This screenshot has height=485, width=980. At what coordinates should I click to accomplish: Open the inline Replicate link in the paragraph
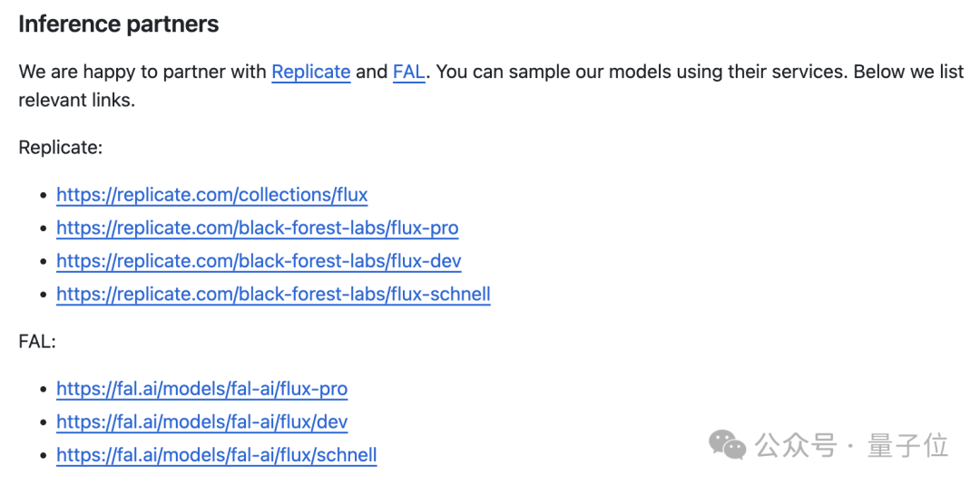click(310, 72)
